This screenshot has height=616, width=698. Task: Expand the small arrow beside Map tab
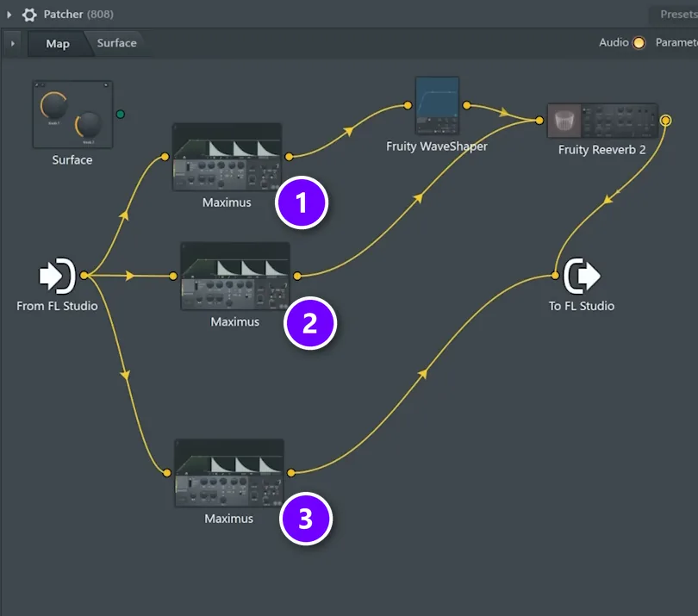12,44
